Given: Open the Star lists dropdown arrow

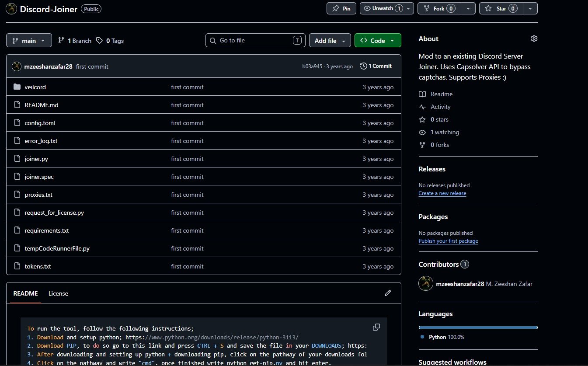Looking at the screenshot, I should pos(530,8).
